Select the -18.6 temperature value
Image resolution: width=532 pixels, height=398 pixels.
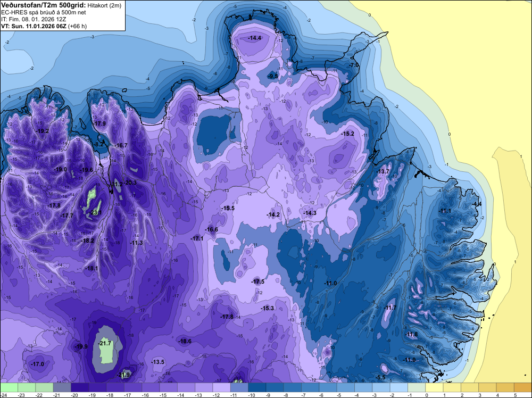tap(185, 342)
